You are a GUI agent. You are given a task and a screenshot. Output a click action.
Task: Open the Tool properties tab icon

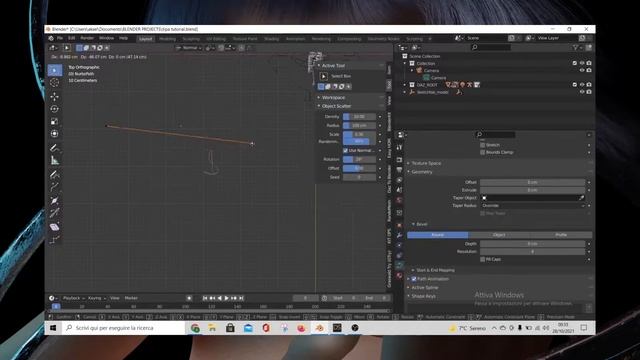click(x=399, y=147)
